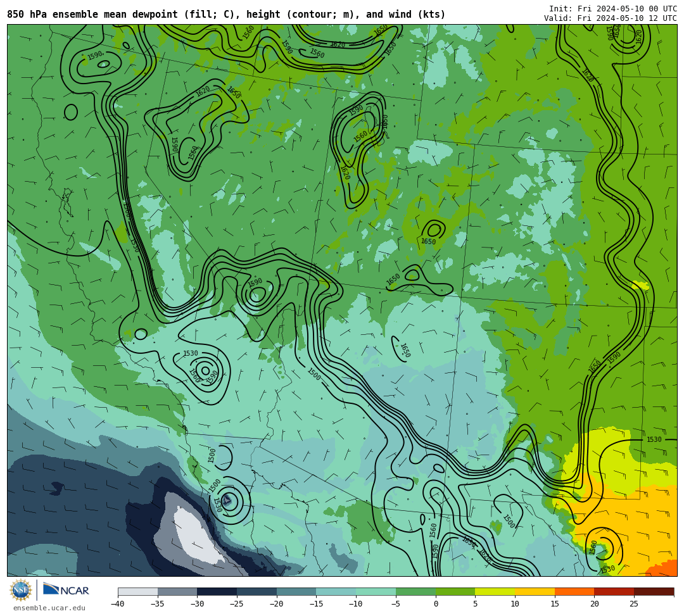The image size is (684, 616).
Task: Click the 25 colorbar tick label
Action: 634,604
